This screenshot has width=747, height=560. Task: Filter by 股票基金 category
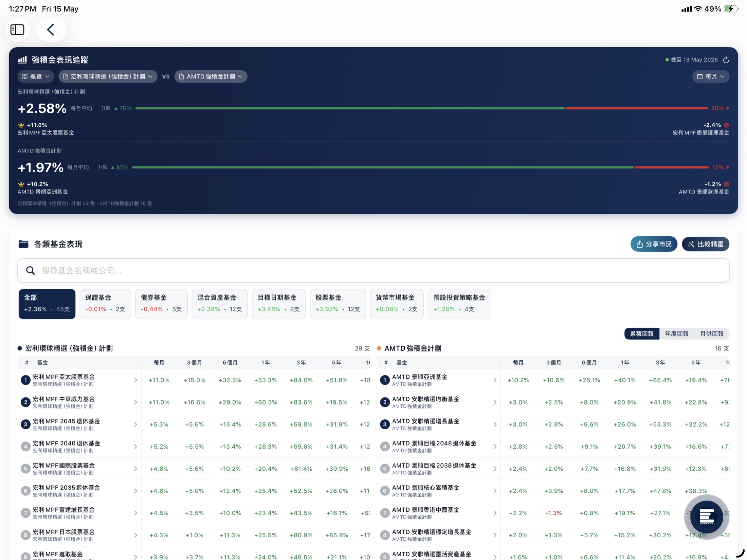pos(338,304)
